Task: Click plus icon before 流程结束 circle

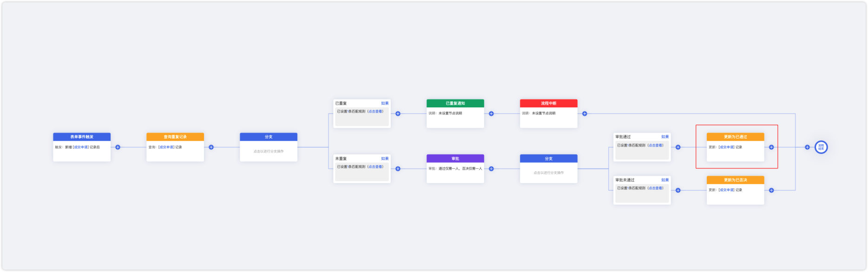Action: (807, 147)
